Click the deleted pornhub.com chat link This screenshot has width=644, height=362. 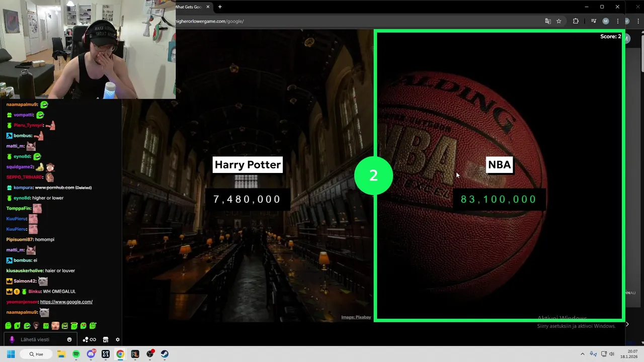coord(54,188)
